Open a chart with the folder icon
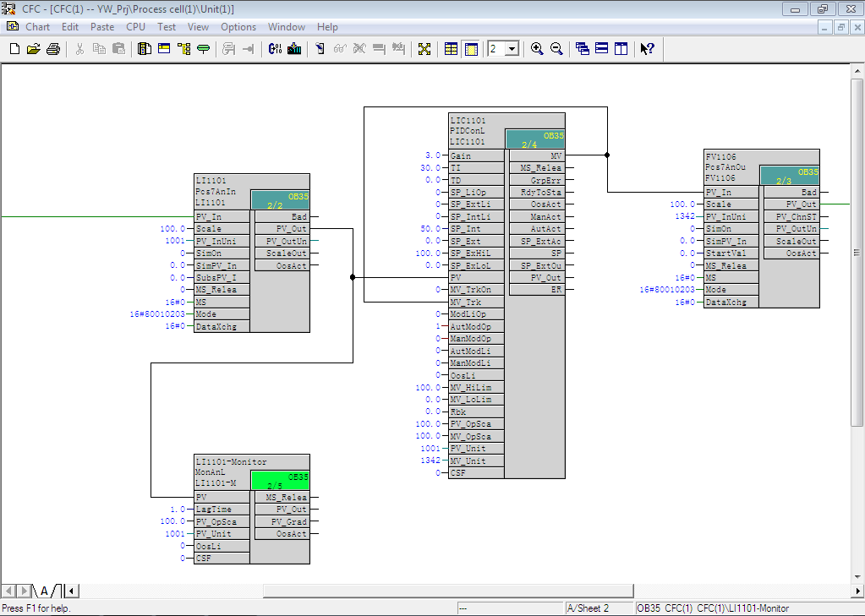This screenshot has width=865, height=616. coord(33,49)
